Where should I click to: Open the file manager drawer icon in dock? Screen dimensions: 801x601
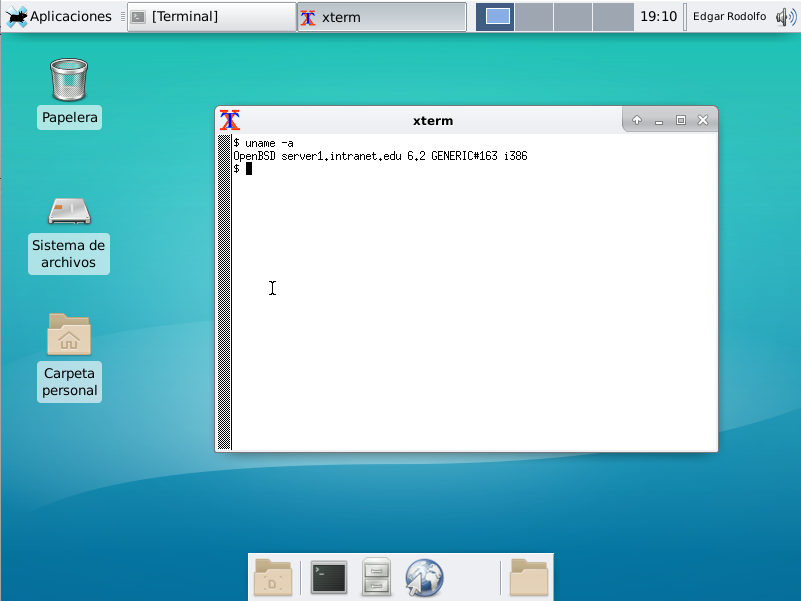click(377, 578)
